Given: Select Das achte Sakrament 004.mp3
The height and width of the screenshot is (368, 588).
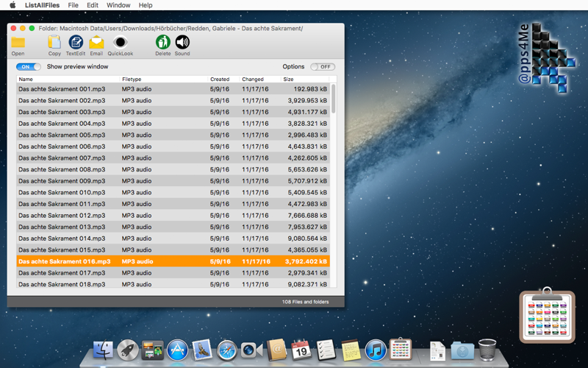Looking at the screenshot, I should (x=173, y=124).
